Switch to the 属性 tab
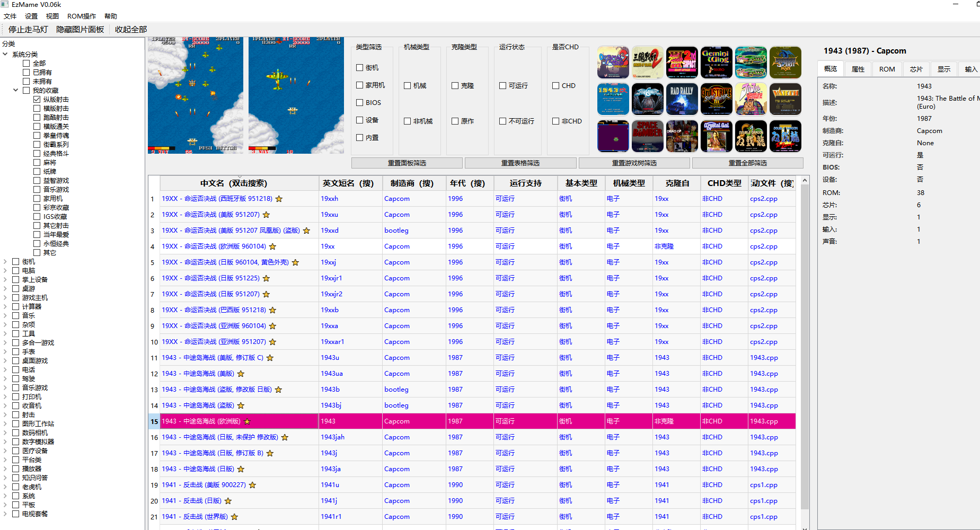This screenshot has height=530, width=980. (858, 69)
